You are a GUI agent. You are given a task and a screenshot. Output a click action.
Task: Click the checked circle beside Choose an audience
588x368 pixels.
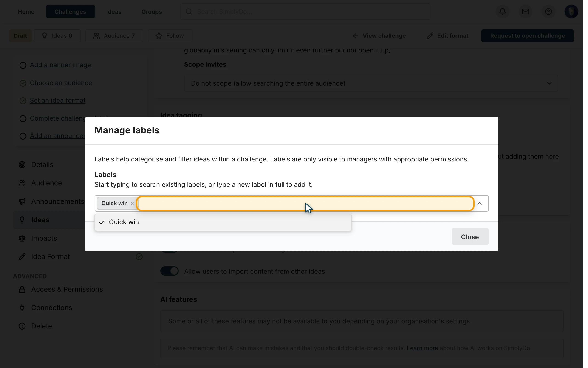point(23,83)
